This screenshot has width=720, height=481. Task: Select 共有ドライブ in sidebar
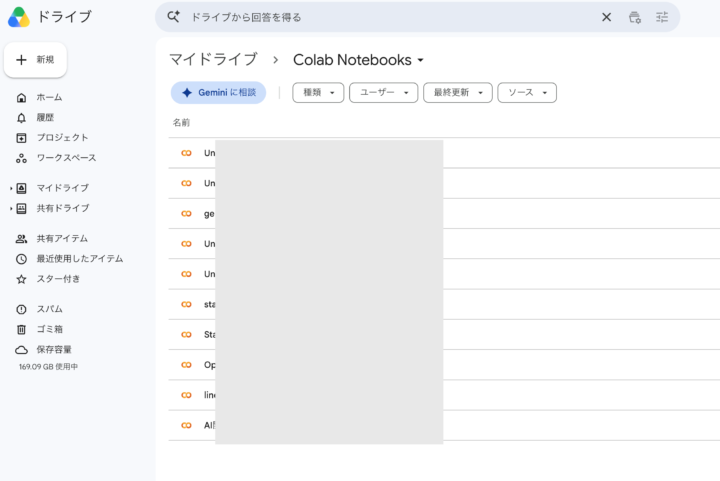click(63, 208)
